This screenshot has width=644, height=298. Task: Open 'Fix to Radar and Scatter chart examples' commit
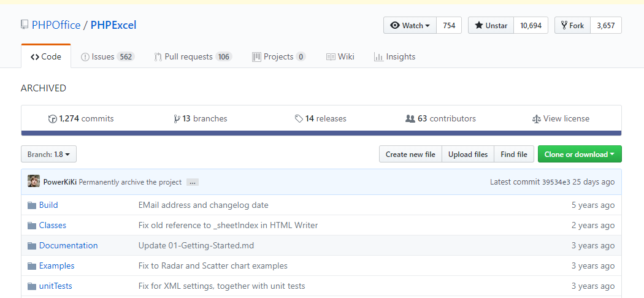[213, 266]
